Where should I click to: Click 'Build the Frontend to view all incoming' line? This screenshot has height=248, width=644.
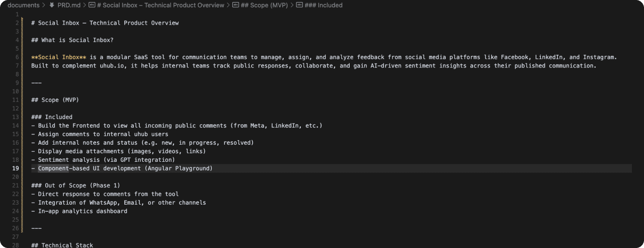click(177, 126)
